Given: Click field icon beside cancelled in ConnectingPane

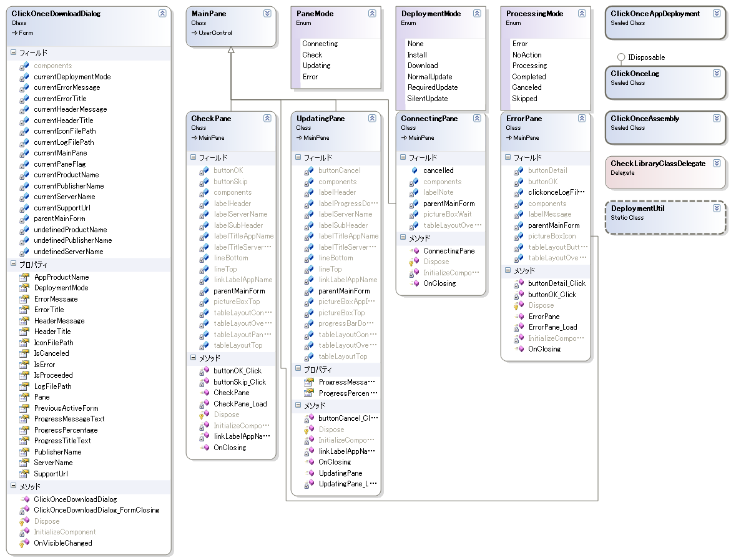Looking at the screenshot, I should pyautogui.click(x=414, y=170).
